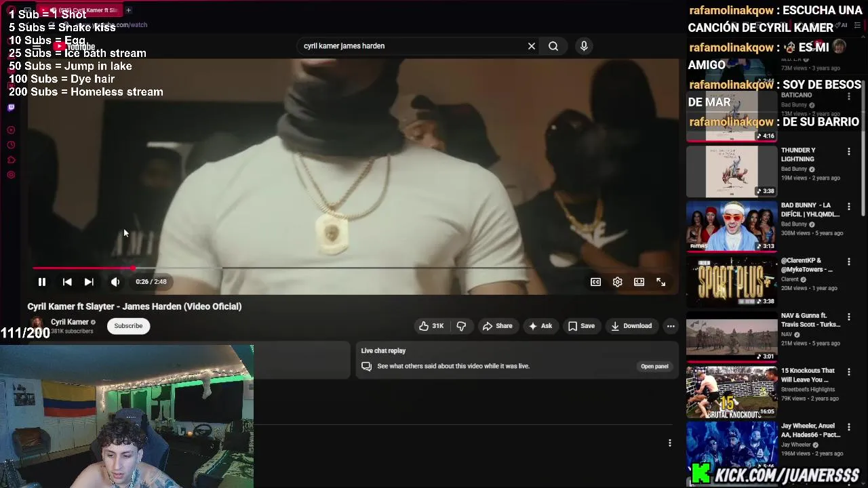This screenshot has width=868, height=488.
Task: Click the video title Cyril Kamer ft Slayter
Action: pyautogui.click(x=134, y=306)
